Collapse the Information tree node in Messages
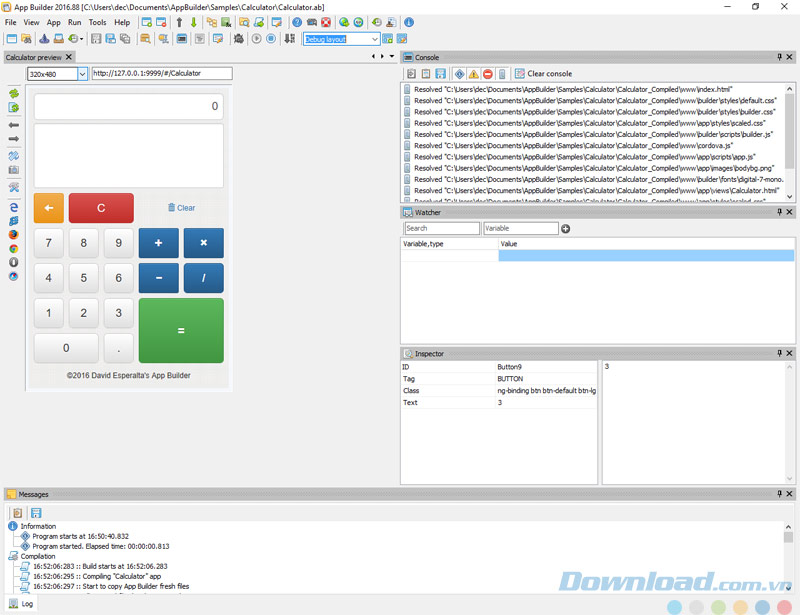This screenshot has width=800, height=615. click(x=13, y=526)
